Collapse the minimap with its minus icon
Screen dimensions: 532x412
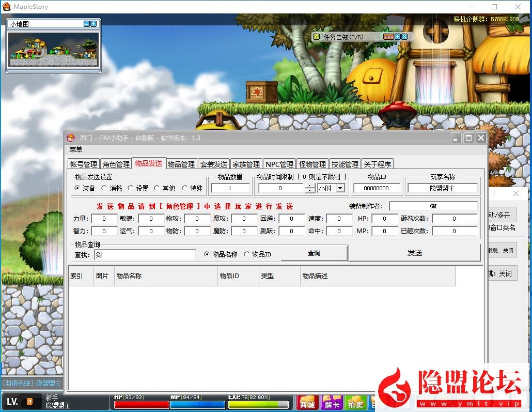coord(87,24)
